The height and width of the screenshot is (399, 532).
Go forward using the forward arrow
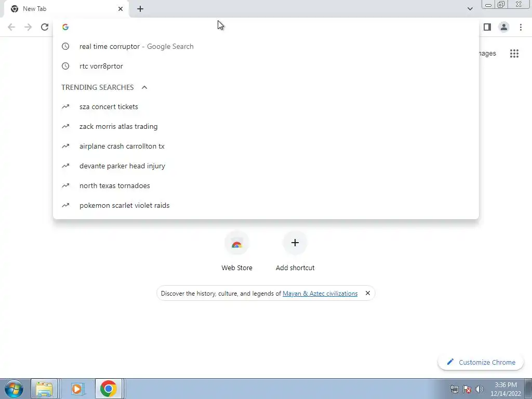(x=28, y=27)
